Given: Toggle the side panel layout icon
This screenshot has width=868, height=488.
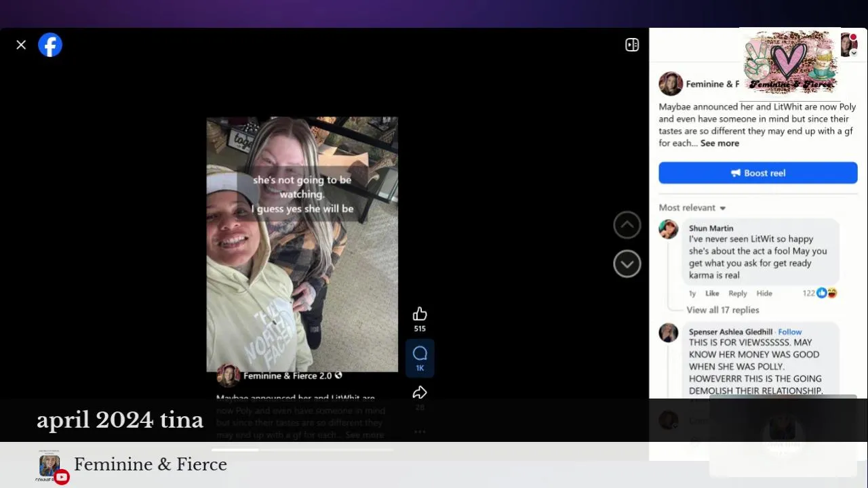Looking at the screenshot, I should (632, 45).
